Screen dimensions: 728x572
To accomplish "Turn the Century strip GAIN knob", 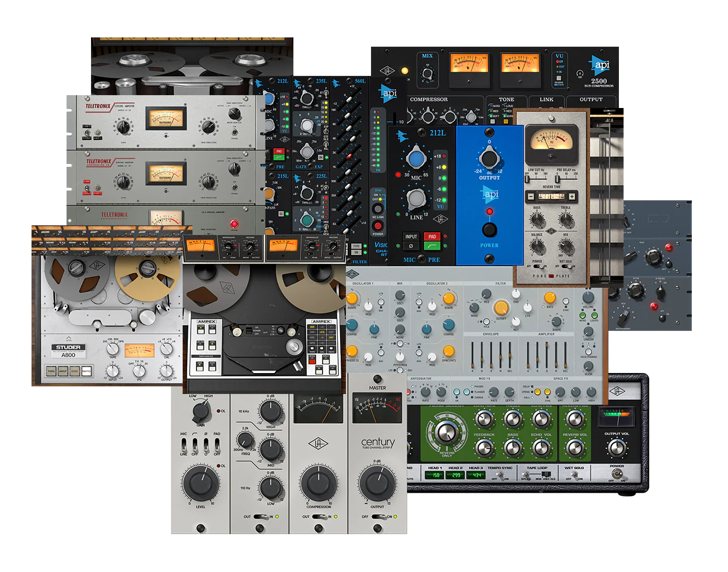I will [201, 411].
